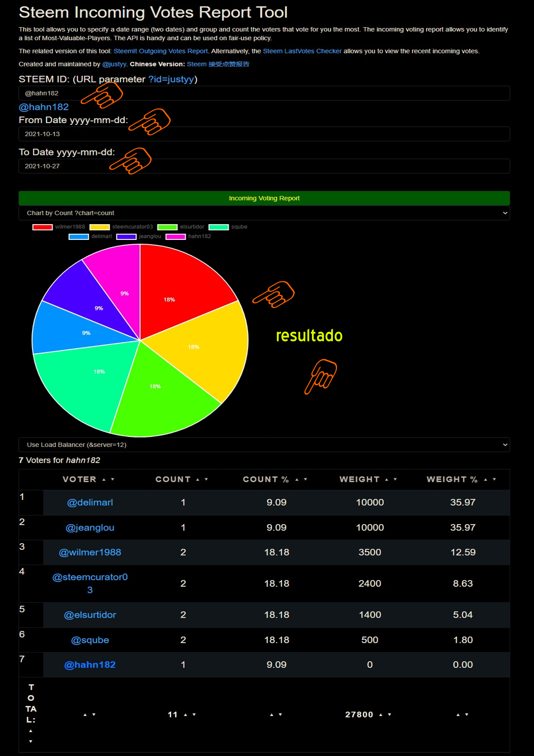Toggle elsurtidor green legend swatch
This screenshot has width=534, height=756.
(x=167, y=227)
